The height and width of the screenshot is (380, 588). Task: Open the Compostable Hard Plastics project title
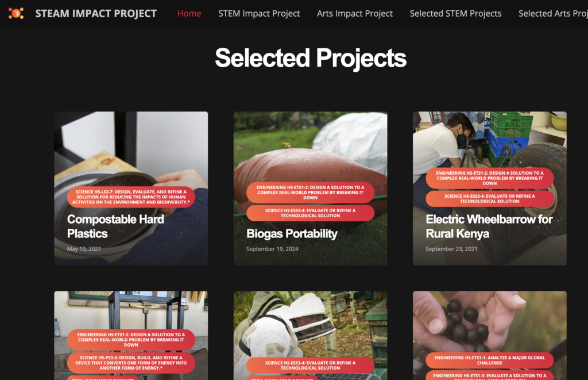pyautogui.click(x=115, y=226)
